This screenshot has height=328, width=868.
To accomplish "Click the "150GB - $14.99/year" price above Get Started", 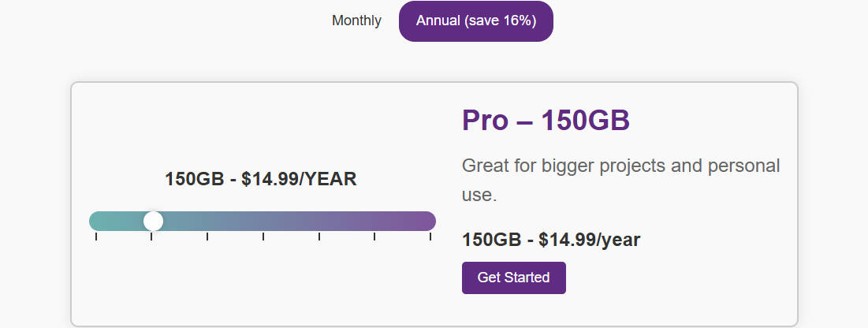I will [x=551, y=240].
